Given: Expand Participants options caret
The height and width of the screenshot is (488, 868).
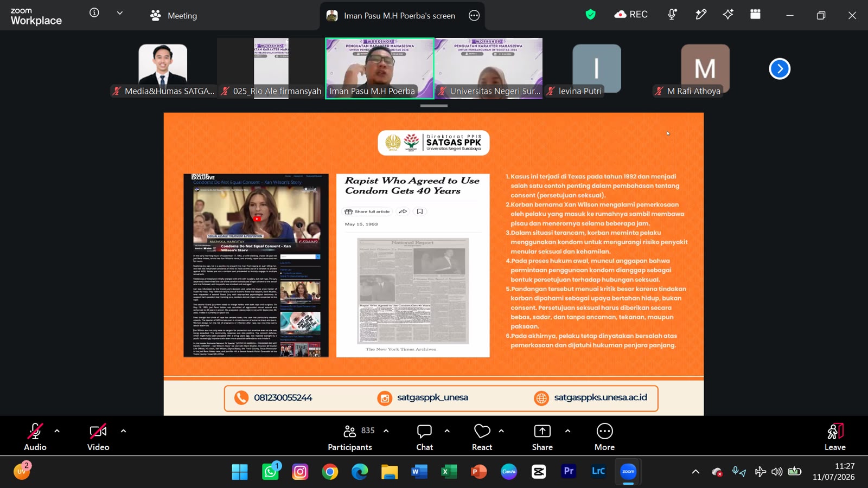Looking at the screenshot, I should 386,432.
